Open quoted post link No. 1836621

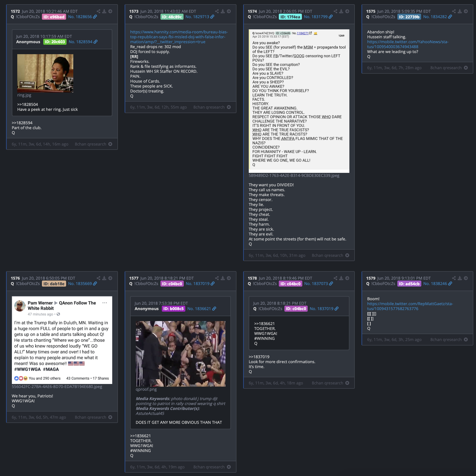[201, 309]
